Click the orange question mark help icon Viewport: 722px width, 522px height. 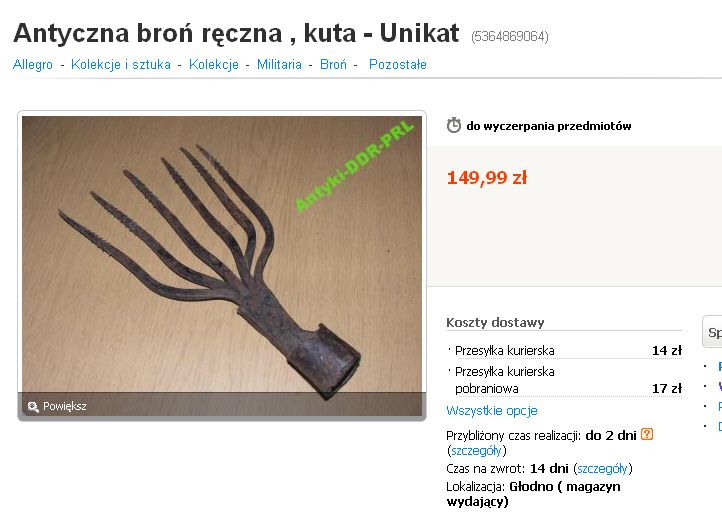pyautogui.click(x=647, y=434)
